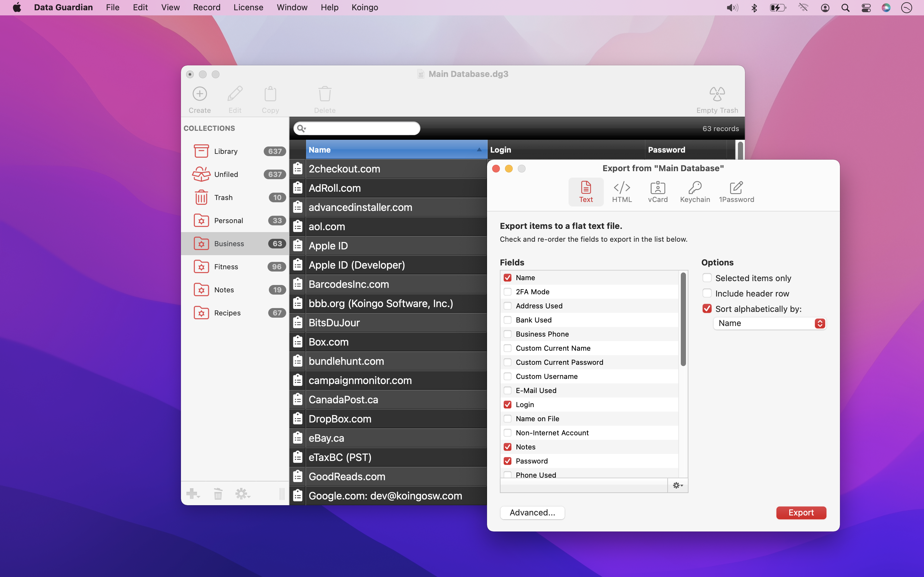Open the sort-by Name dropdown
Screen dimensions: 924x577
(769, 323)
